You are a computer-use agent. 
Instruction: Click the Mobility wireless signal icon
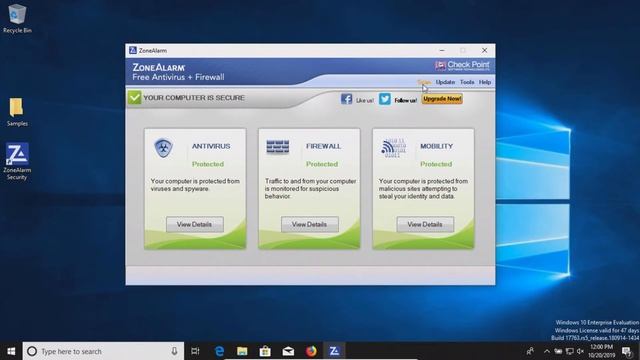click(x=393, y=148)
